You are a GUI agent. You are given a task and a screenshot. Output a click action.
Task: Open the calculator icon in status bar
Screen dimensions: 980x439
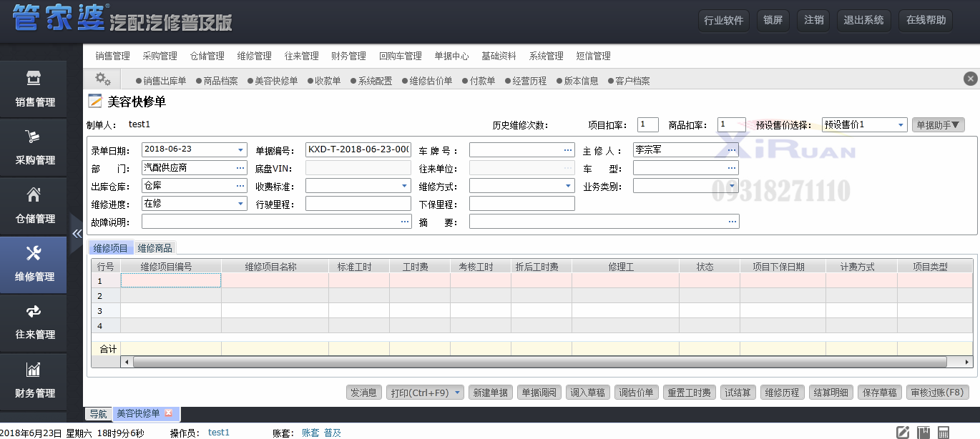[944, 432]
